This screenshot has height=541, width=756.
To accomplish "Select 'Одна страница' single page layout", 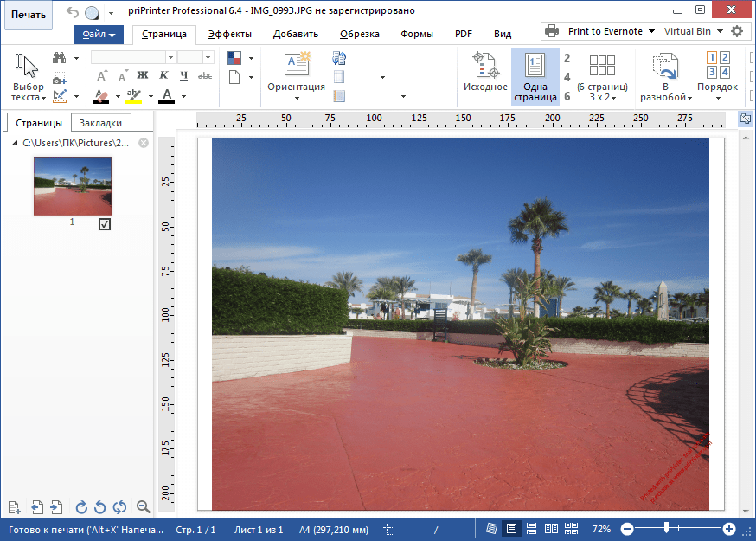I will (x=535, y=76).
